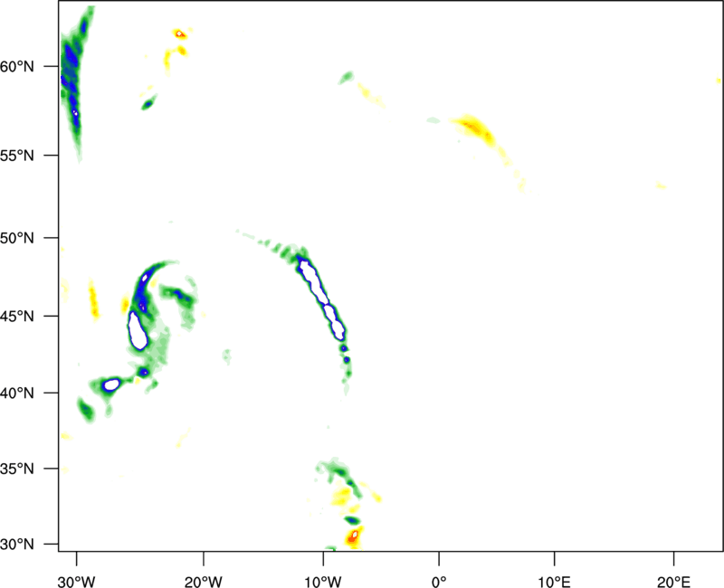Click the 10°W longitude label
The width and height of the screenshot is (724, 588).
pos(323,582)
